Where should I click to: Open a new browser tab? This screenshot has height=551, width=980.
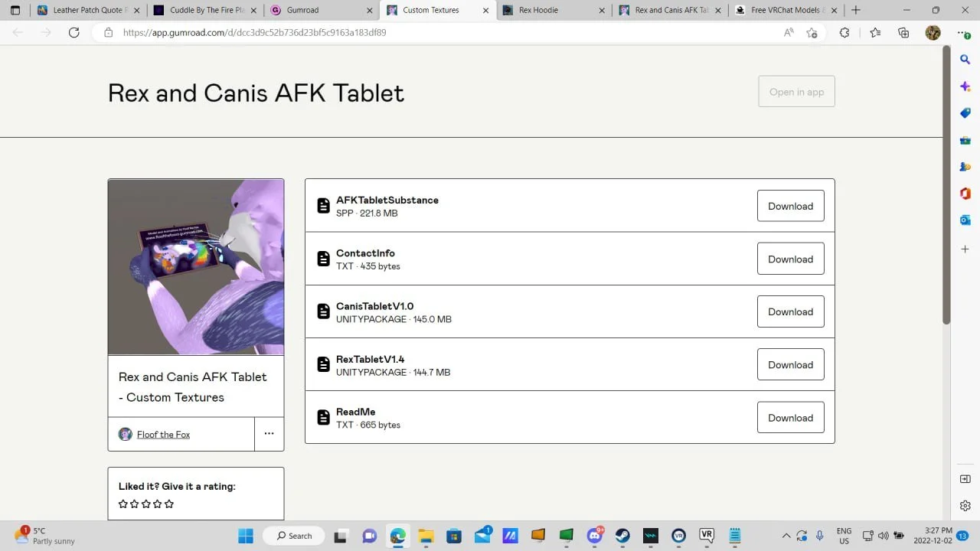click(x=856, y=10)
